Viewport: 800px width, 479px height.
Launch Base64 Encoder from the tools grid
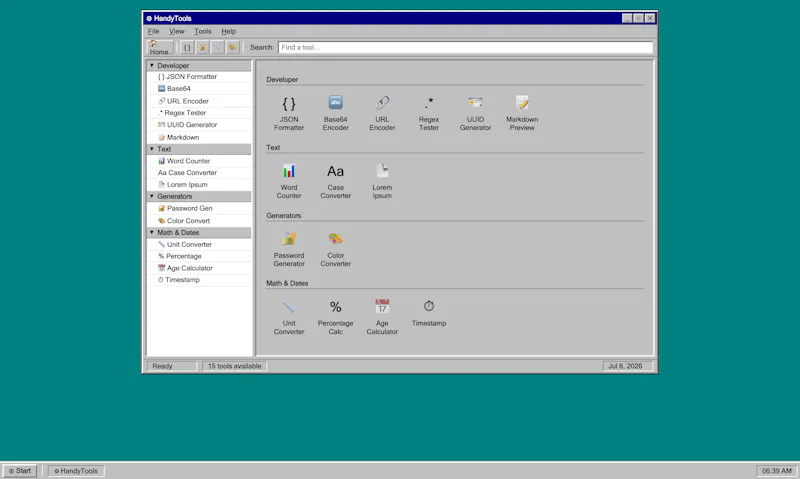point(335,113)
